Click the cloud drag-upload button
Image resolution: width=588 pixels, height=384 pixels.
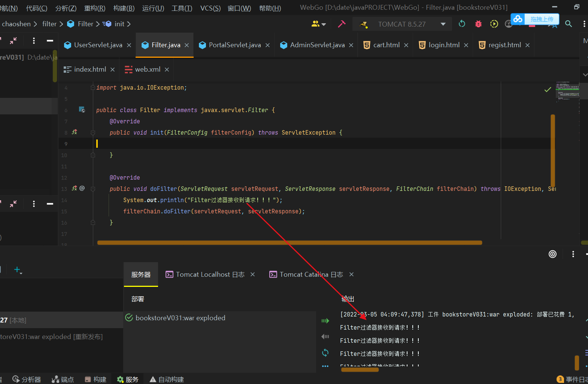coord(535,19)
